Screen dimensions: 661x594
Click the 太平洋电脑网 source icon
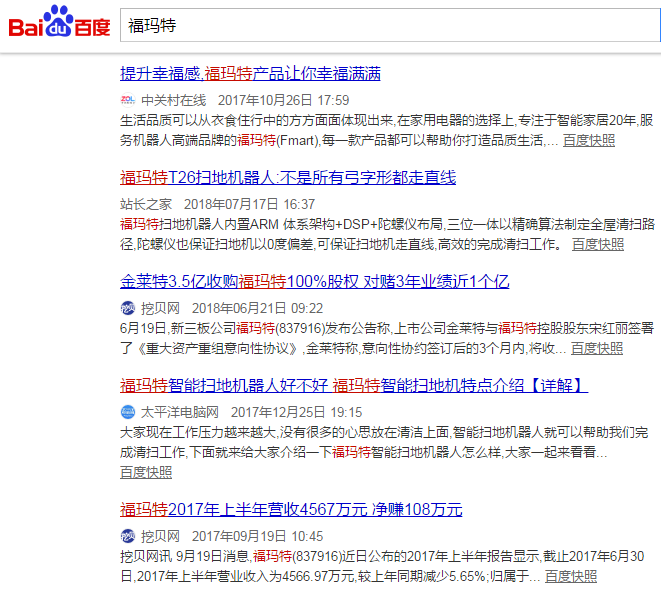pyautogui.click(x=128, y=412)
